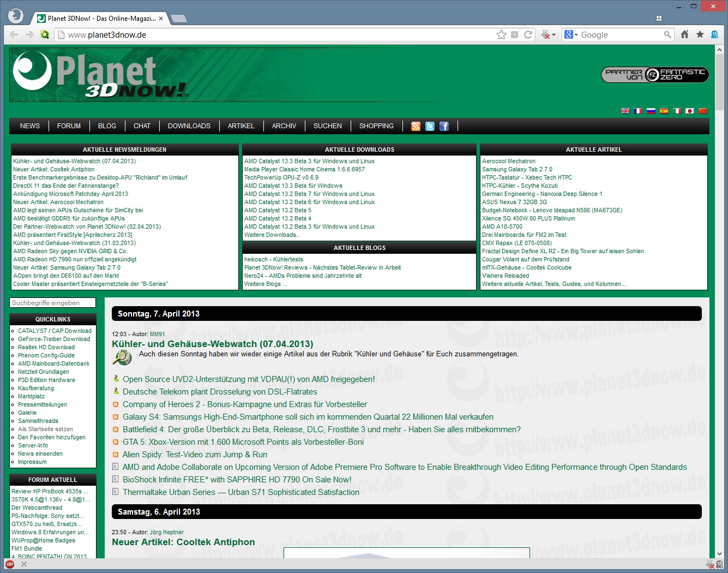Open CATALYST / CAP Download quicklink
Image resolution: width=728 pixels, height=573 pixels.
pos(55,331)
